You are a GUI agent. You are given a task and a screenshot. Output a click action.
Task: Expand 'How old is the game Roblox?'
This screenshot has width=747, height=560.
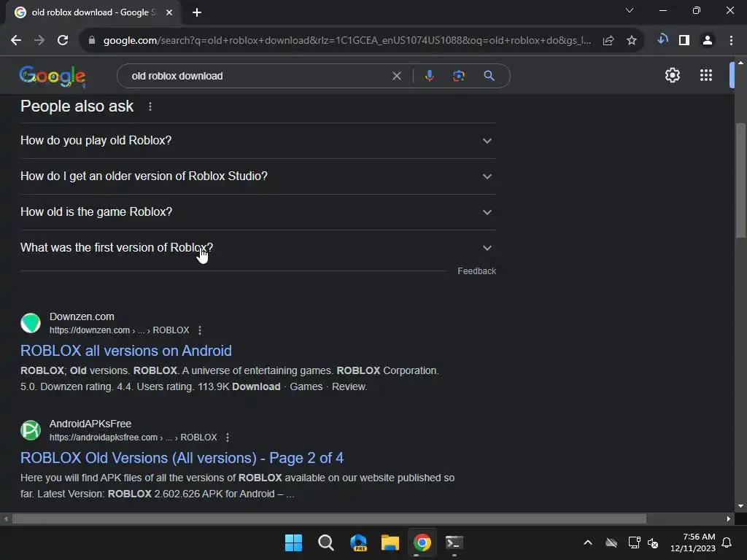[258, 212]
